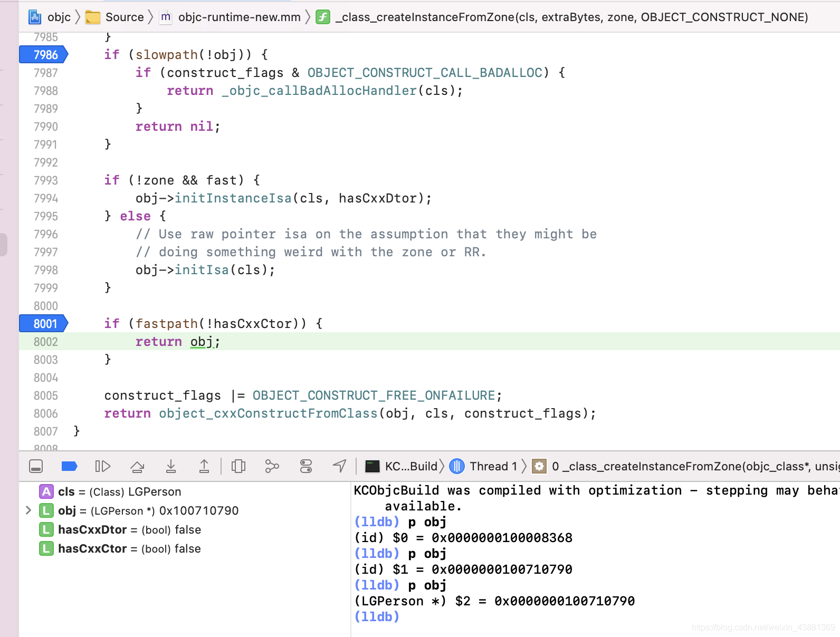Select the hasCxxDtor variable row
840x637 pixels.
[185, 529]
